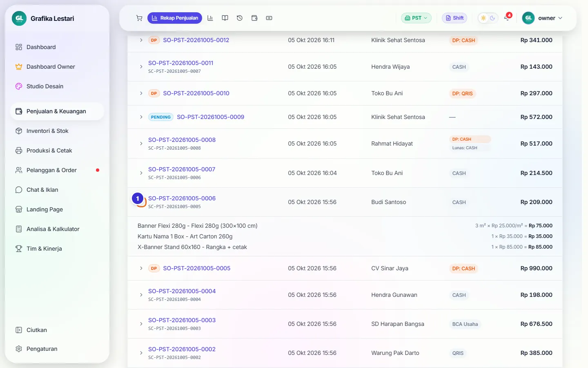Image resolution: width=588 pixels, height=368 pixels.
Task: Select the Rekap Penjualan tab
Action: (x=175, y=18)
